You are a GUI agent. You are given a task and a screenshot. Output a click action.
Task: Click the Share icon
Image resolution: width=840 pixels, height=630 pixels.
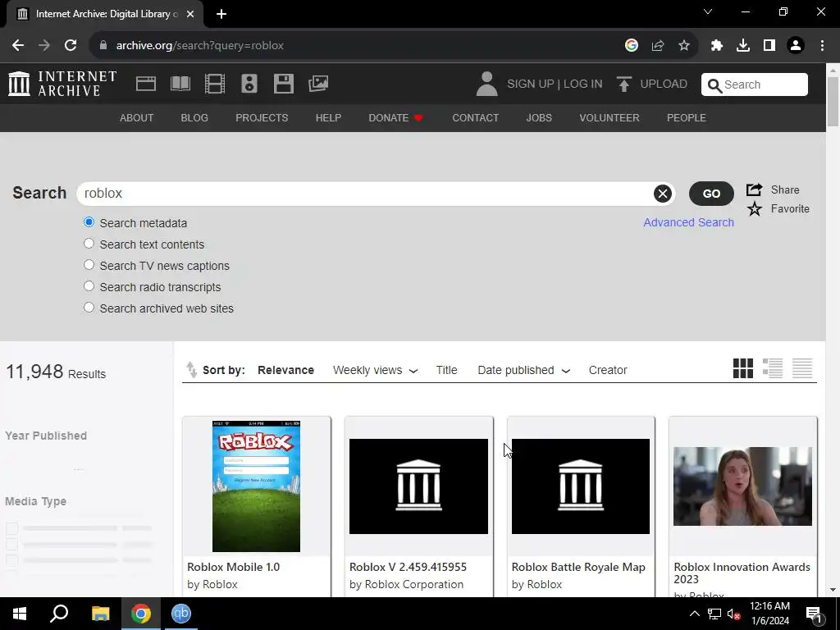pos(755,189)
